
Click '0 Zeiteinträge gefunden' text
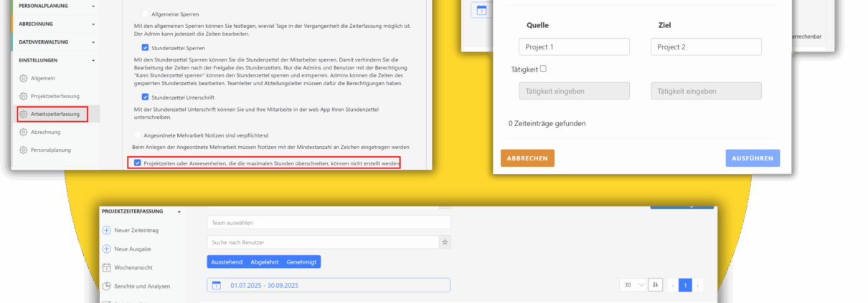click(x=547, y=123)
